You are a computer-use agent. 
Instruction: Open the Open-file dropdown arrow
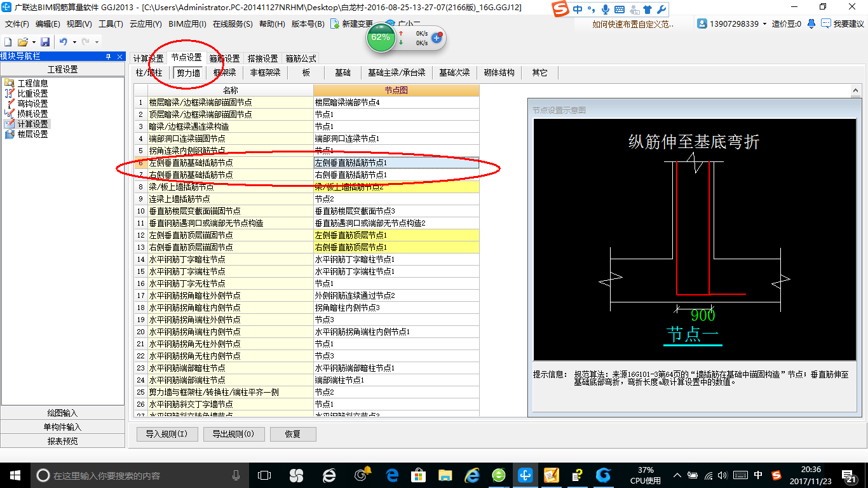[32, 42]
